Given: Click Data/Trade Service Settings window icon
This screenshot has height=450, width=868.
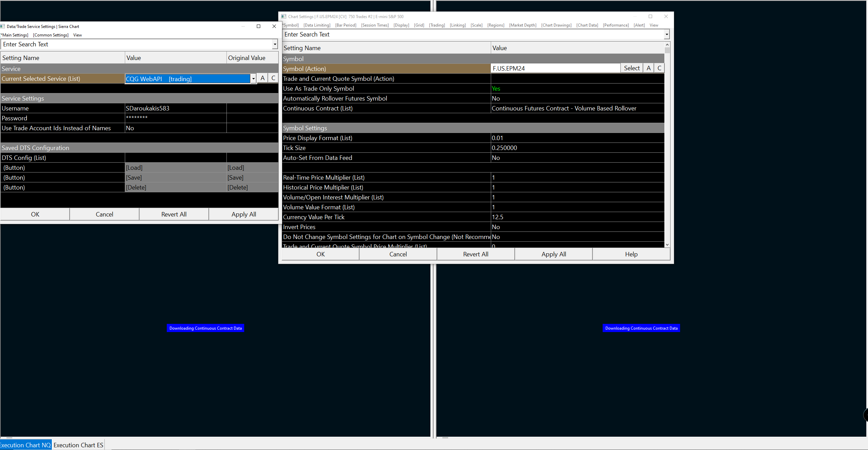Looking at the screenshot, I should [x=3, y=26].
